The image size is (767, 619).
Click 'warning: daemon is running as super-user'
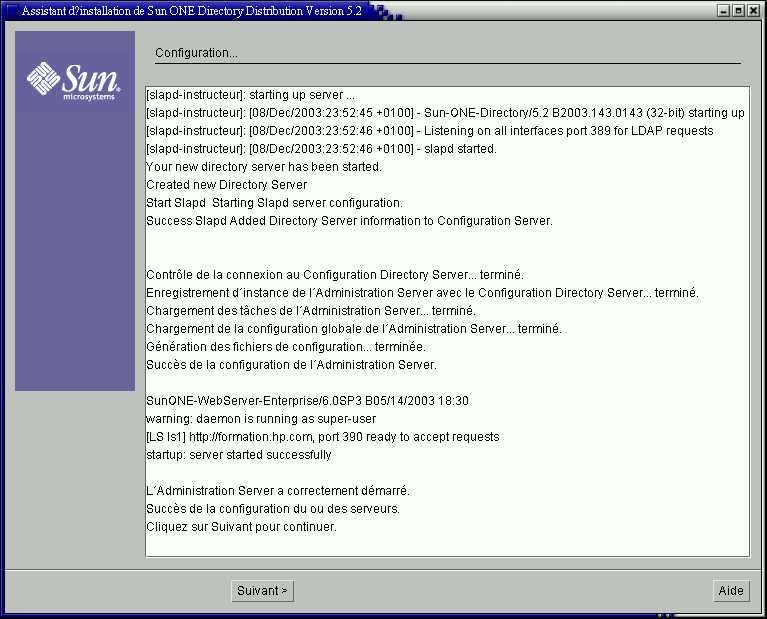point(261,418)
